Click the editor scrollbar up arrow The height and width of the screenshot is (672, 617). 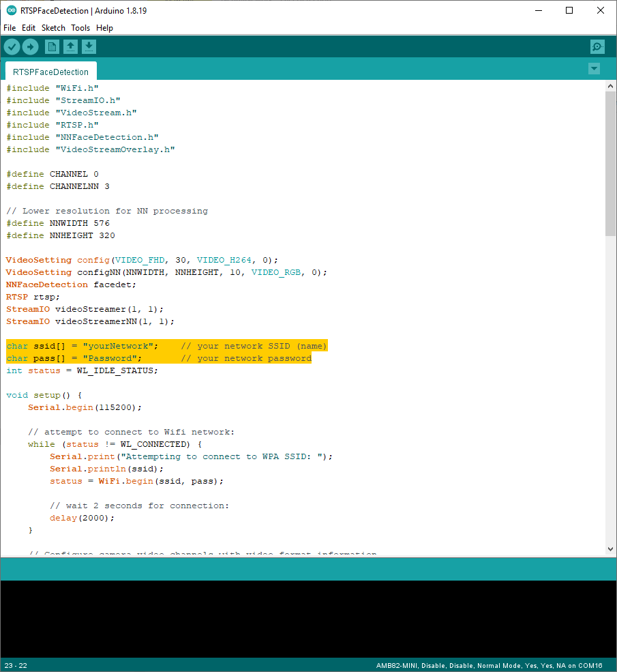coord(610,86)
